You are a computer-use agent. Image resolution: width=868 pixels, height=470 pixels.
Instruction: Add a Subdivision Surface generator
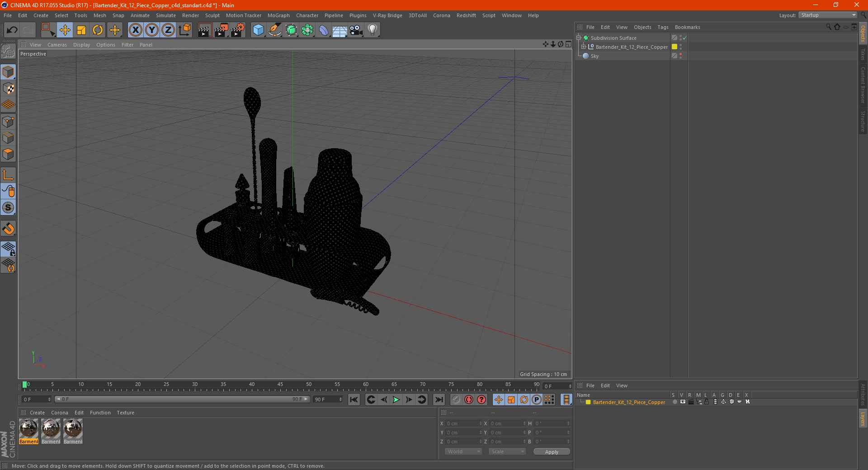click(291, 30)
